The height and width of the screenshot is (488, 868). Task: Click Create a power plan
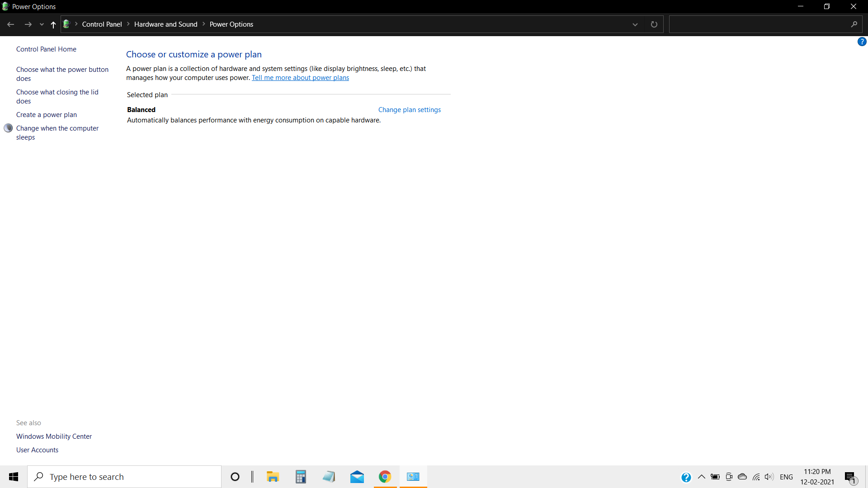click(47, 115)
